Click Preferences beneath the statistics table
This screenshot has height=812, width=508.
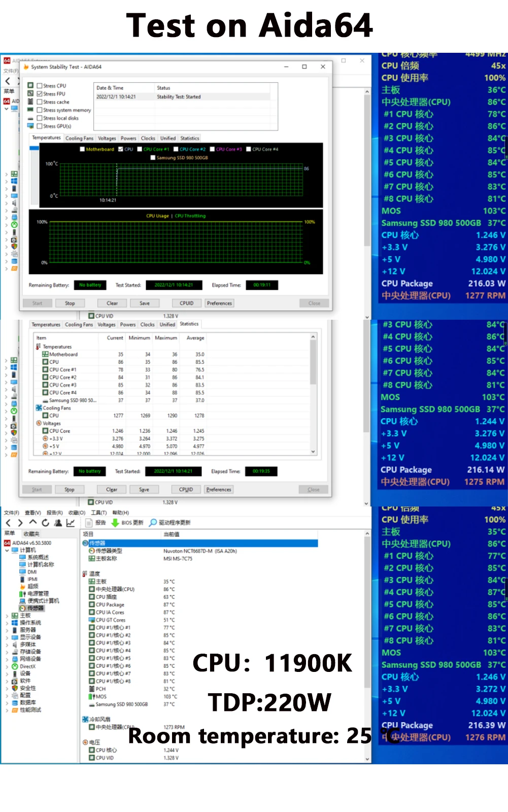[x=219, y=490]
